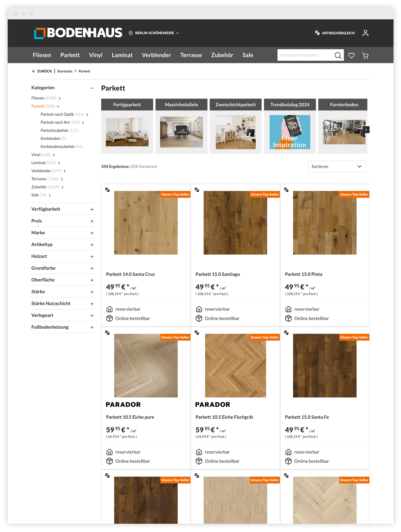Click next arrow on category carousel

point(366,130)
